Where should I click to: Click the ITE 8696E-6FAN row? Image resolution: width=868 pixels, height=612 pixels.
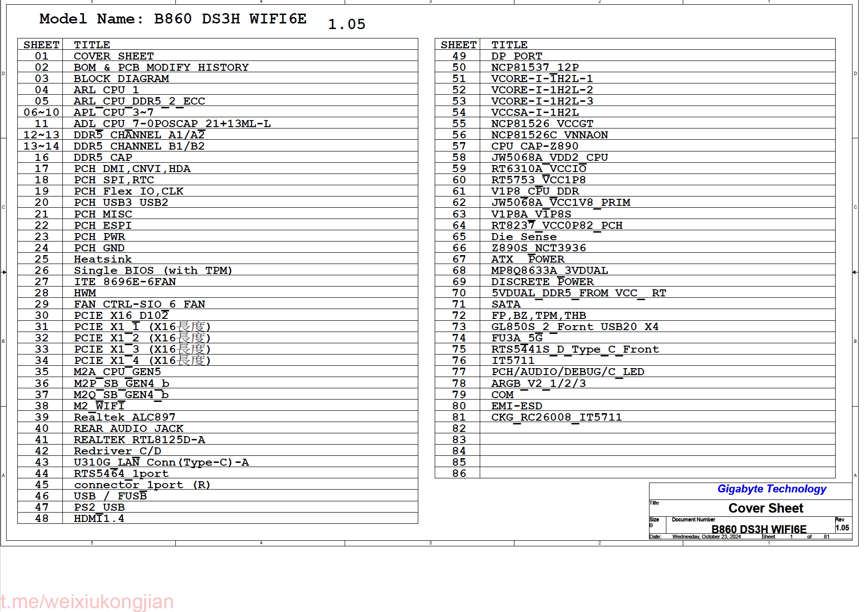[124, 282]
